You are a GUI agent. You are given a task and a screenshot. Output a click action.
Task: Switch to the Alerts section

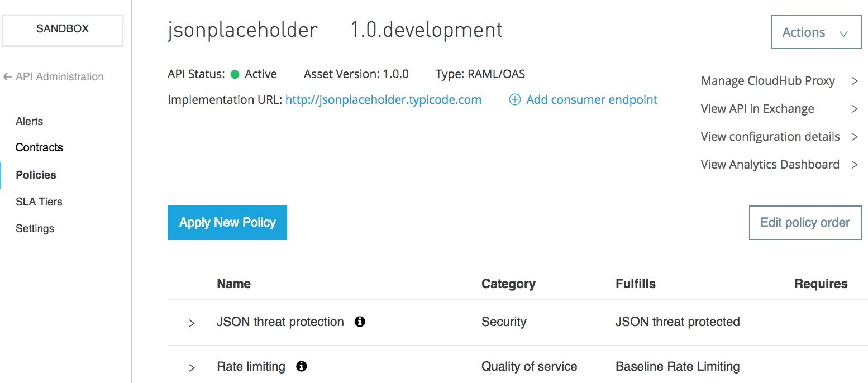pyautogui.click(x=30, y=121)
